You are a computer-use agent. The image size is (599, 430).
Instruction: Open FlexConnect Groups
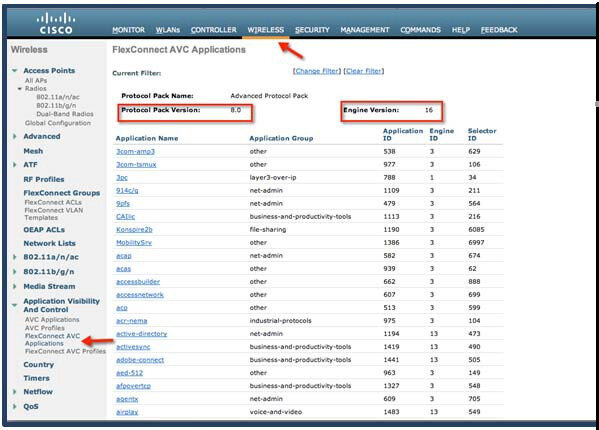[62, 193]
